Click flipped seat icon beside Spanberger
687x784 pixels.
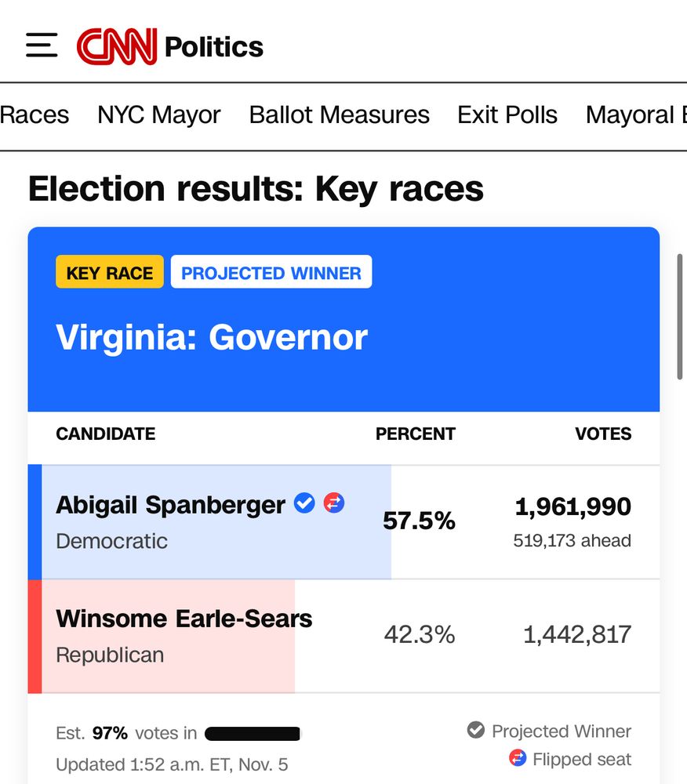coord(334,503)
